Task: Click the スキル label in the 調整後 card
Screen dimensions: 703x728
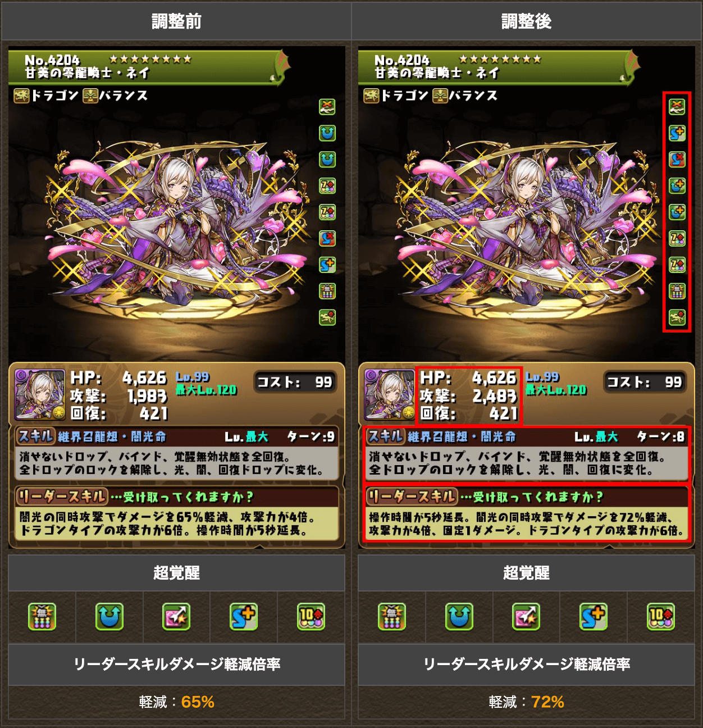Action: click(x=385, y=436)
